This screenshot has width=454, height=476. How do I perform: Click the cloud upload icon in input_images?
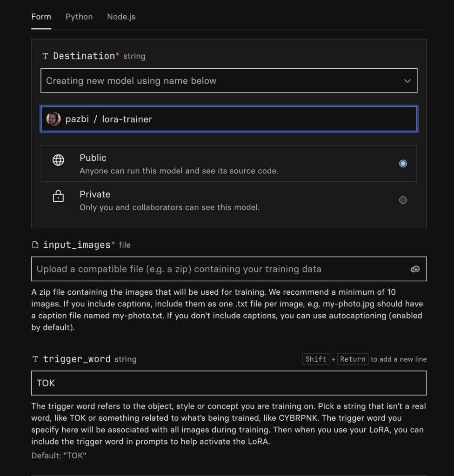click(415, 269)
